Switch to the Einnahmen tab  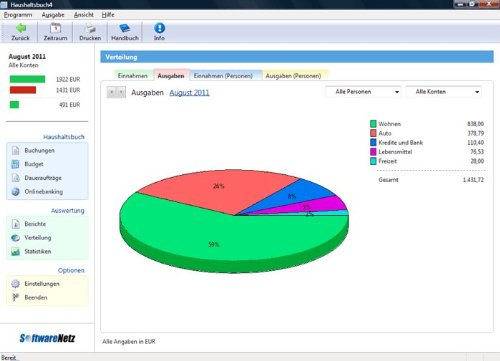(133, 76)
